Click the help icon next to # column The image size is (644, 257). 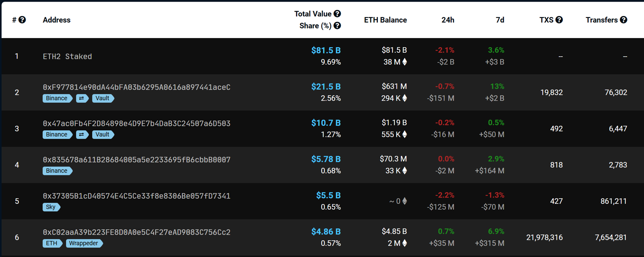22,20
